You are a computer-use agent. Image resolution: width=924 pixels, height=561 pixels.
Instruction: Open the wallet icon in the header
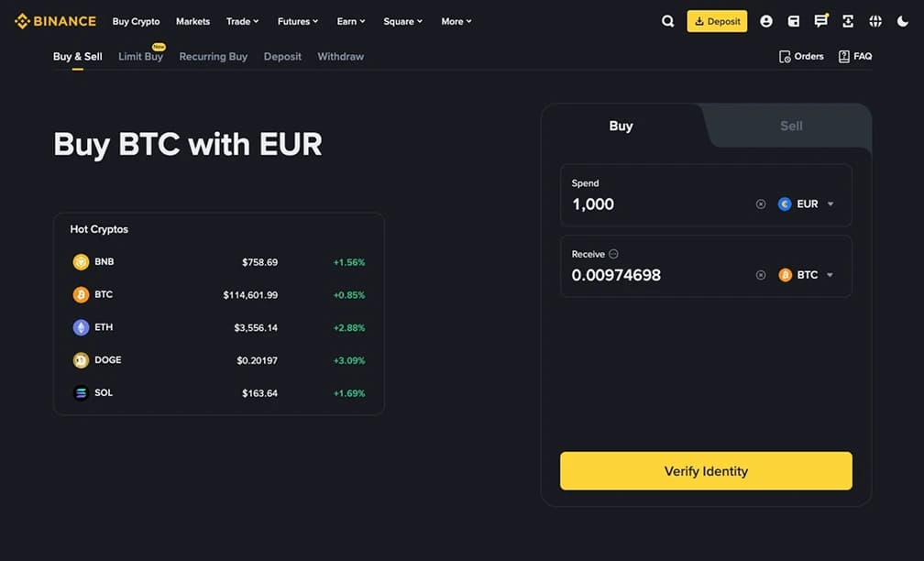point(793,20)
